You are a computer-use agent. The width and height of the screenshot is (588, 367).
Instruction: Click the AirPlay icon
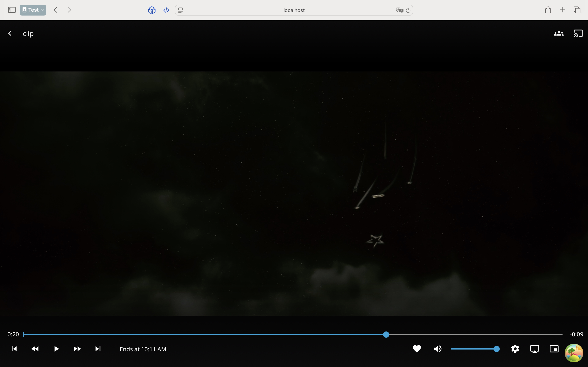pos(535,349)
